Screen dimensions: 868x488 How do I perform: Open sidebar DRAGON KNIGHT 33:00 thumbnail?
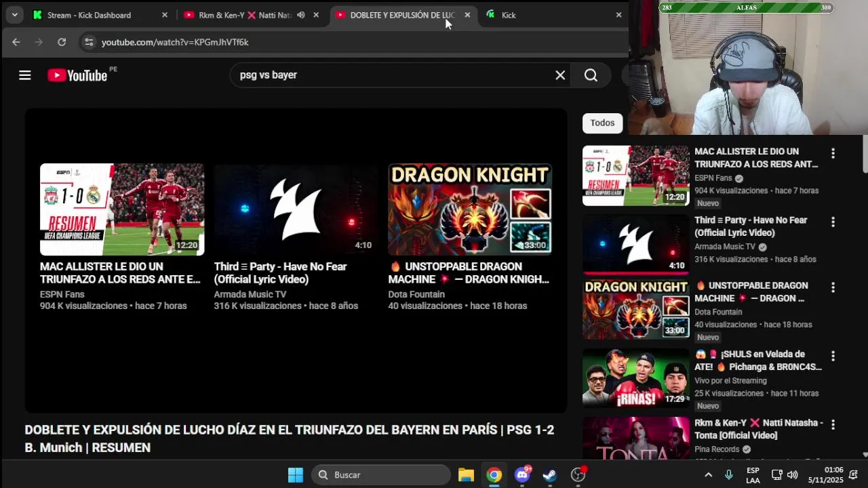tap(636, 310)
